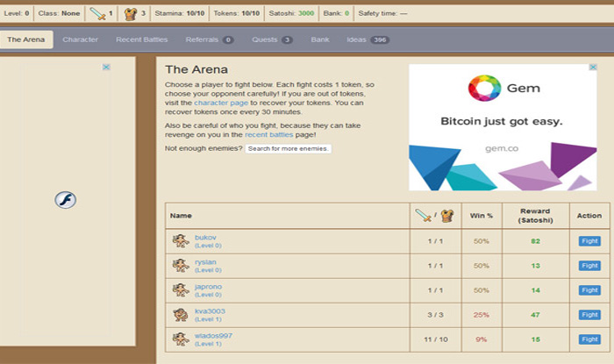Open the Bank tab
This screenshot has width=614, height=364.
click(x=320, y=39)
